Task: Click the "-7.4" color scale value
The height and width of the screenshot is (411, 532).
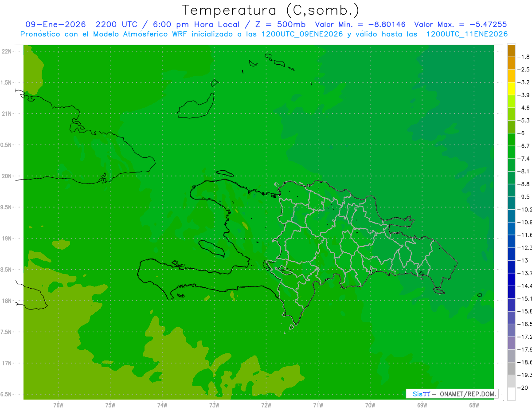Action: click(524, 158)
